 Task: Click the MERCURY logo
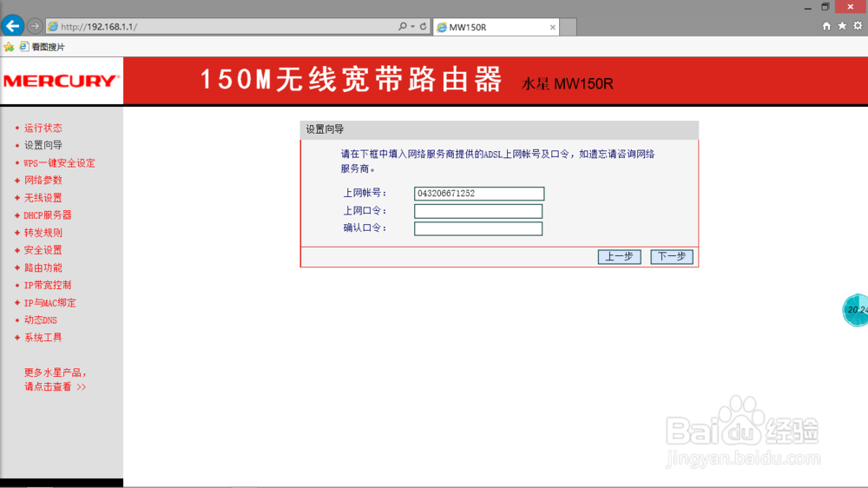(62, 81)
